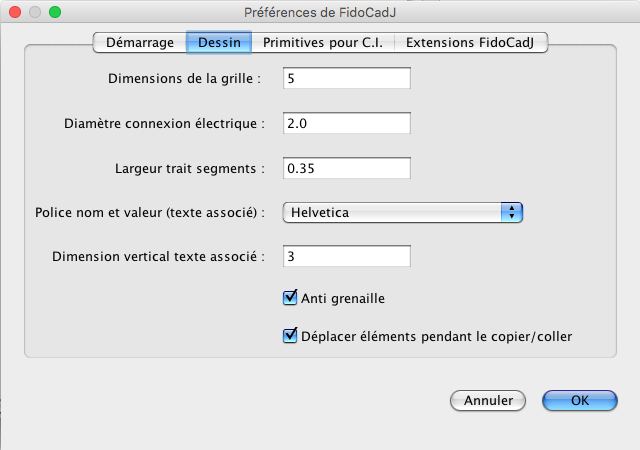Click the Dimensions de la grille field
This screenshot has width=640, height=450.
pyautogui.click(x=347, y=78)
